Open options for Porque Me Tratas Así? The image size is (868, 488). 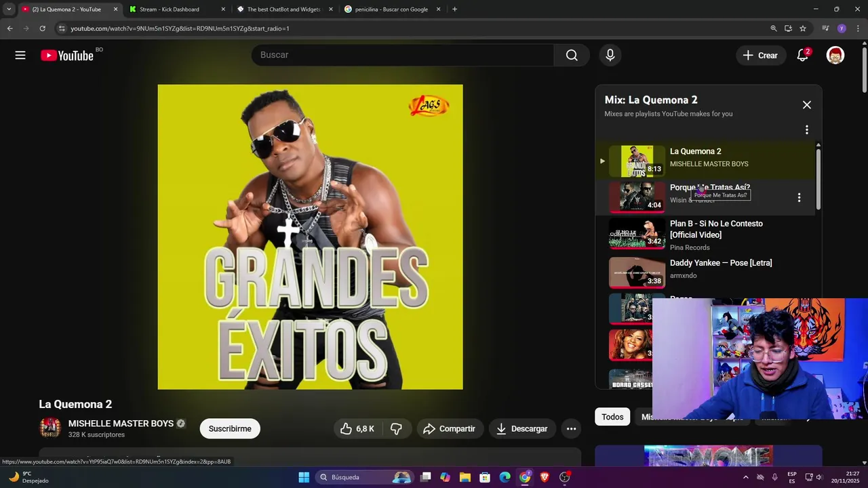click(x=799, y=197)
